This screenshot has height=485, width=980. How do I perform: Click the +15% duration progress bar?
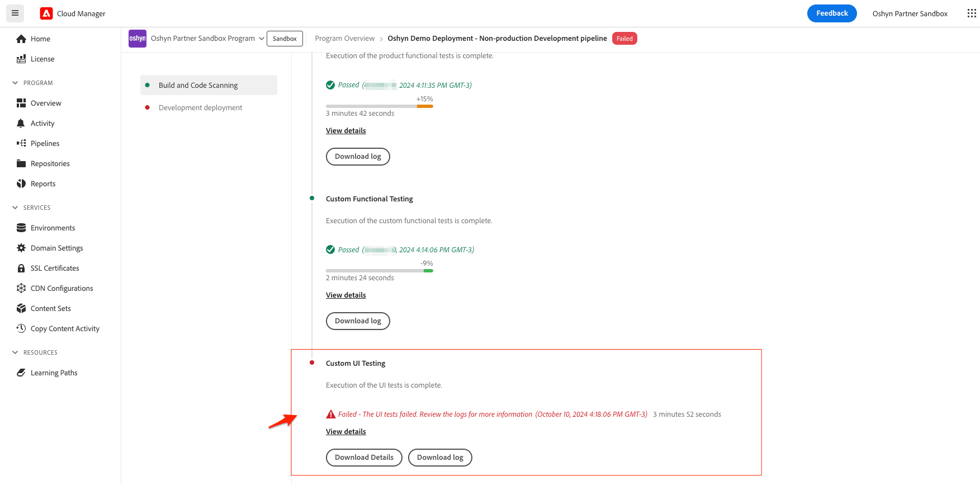coord(380,106)
